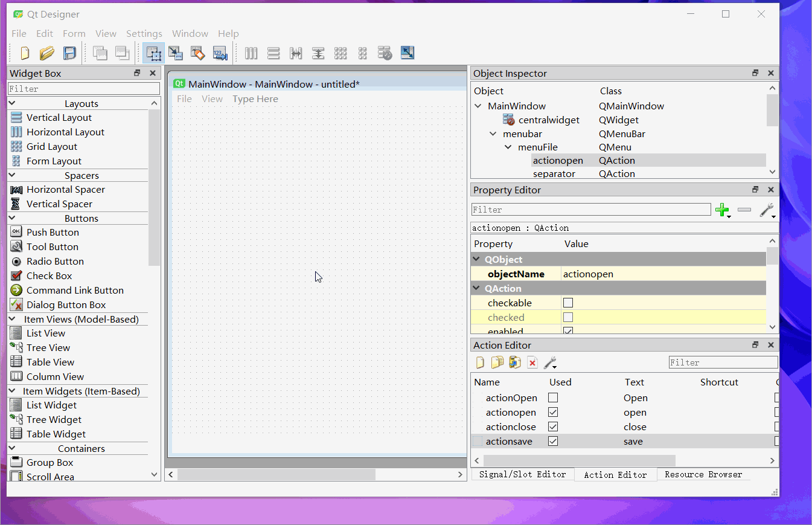The width and height of the screenshot is (812, 525).
Task: Collapse the menubar tree node
Action: [493, 134]
